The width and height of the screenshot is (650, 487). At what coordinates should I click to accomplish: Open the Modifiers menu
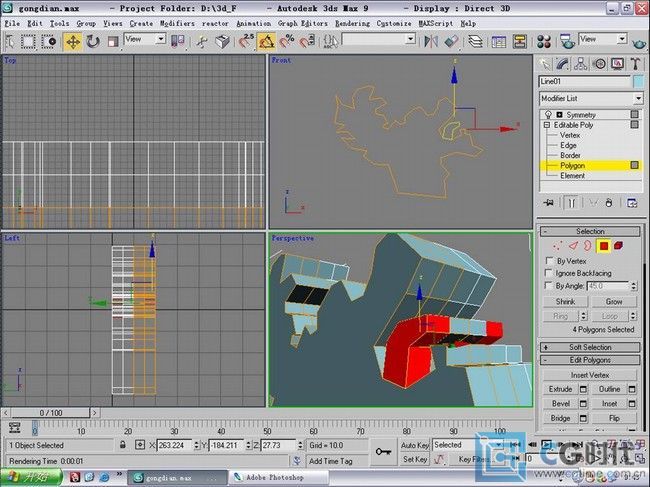point(177,24)
